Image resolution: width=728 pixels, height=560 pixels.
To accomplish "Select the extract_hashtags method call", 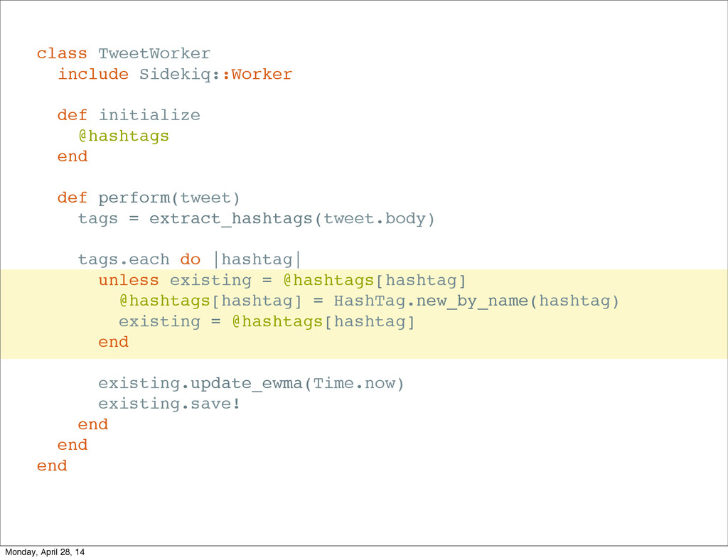I will 231,218.
